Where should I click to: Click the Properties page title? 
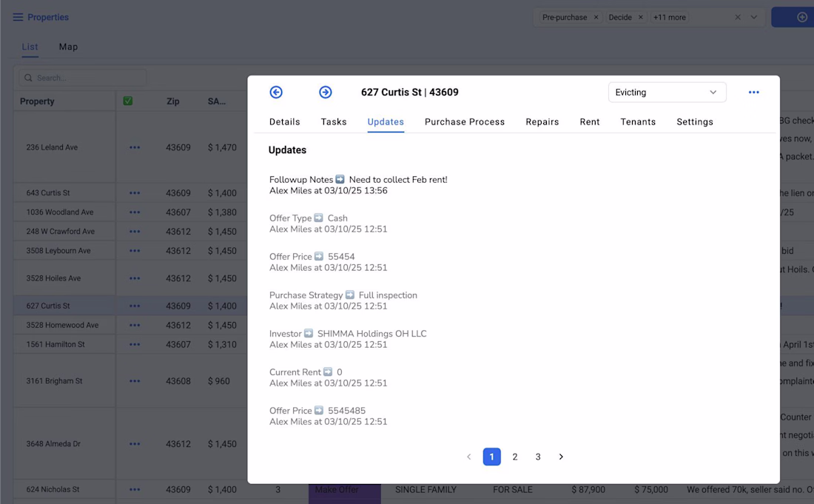coord(48,17)
